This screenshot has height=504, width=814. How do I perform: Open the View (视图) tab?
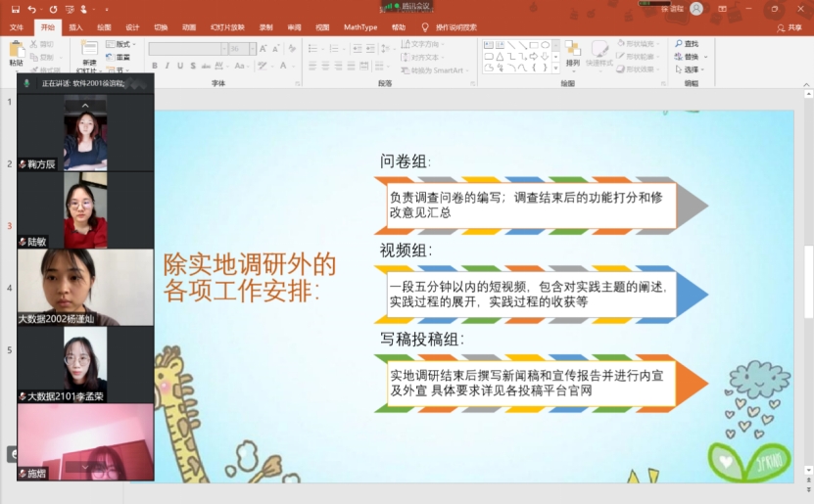(x=322, y=27)
